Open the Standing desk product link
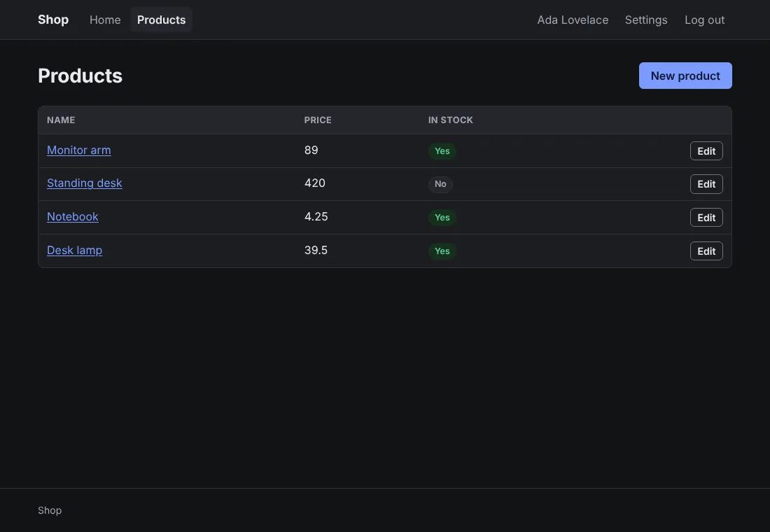 [85, 183]
